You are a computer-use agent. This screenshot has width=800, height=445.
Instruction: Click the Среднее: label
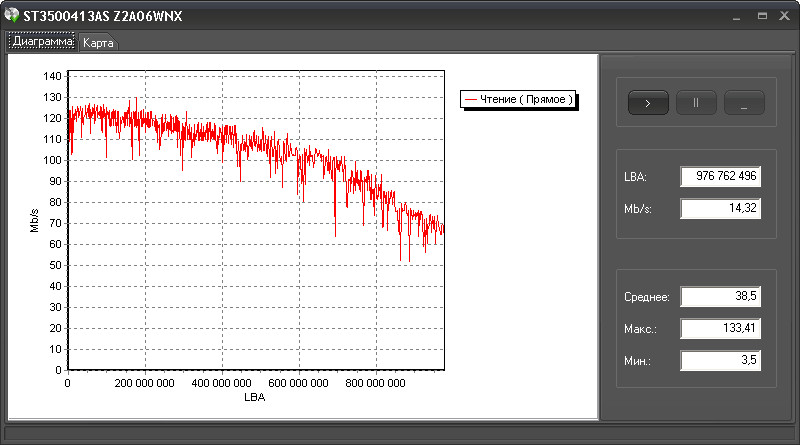(x=646, y=297)
